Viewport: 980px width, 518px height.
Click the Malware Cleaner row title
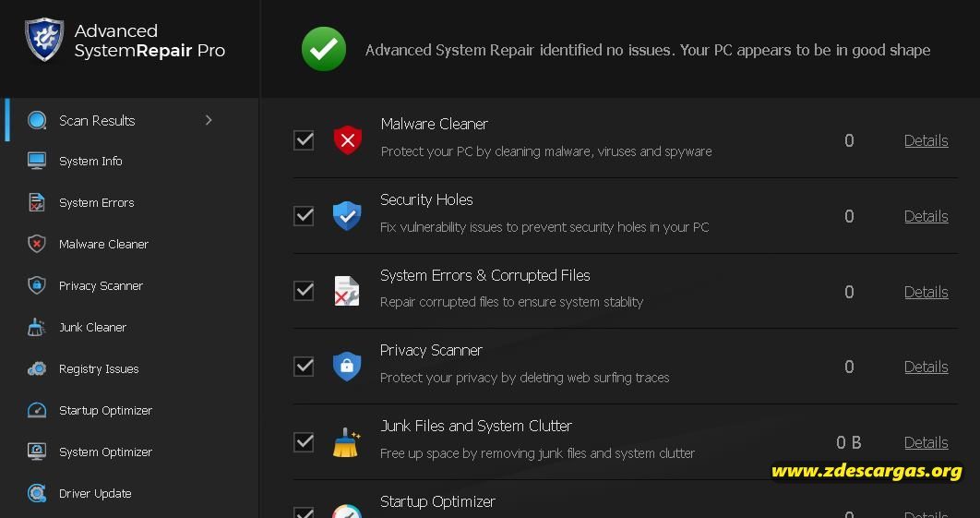[x=435, y=124]
